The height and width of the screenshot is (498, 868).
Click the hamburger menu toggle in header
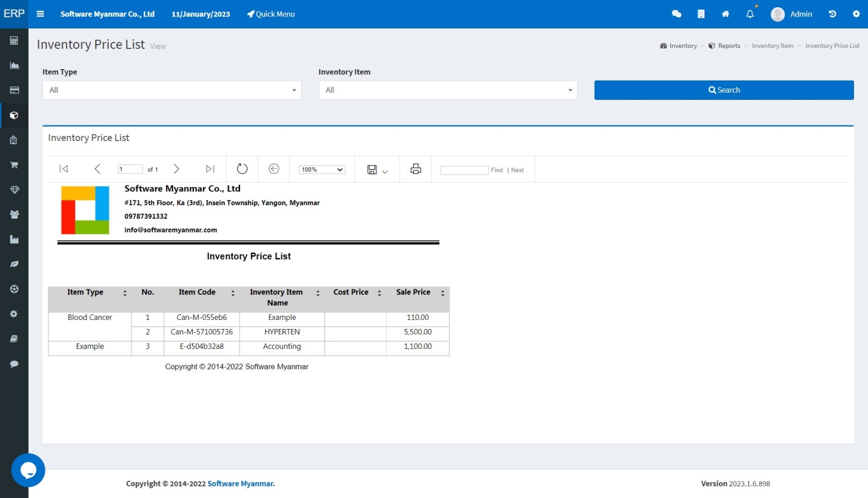tap(41, 14)
